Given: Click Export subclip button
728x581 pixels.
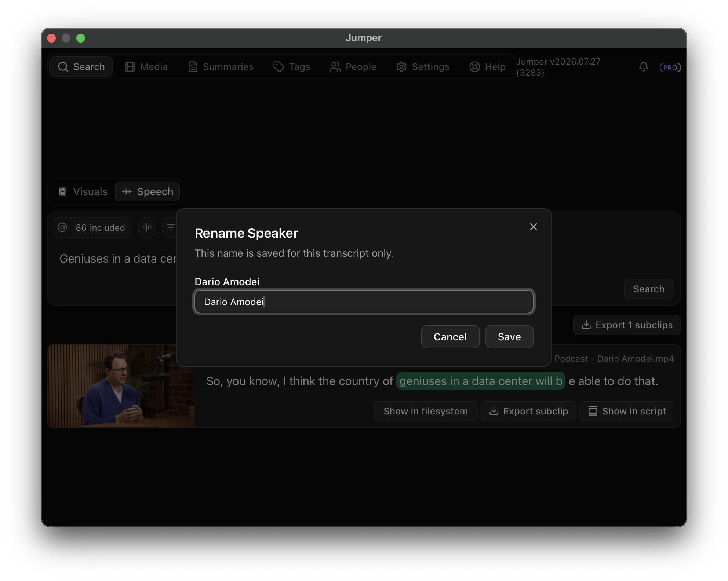Looking at the screenshot, I should coord(528,411).
